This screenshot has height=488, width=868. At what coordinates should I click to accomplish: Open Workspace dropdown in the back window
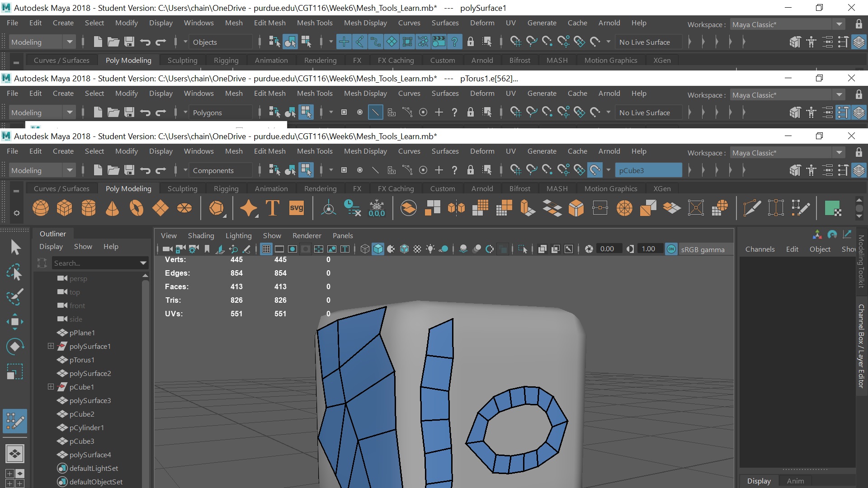(839, 24)
